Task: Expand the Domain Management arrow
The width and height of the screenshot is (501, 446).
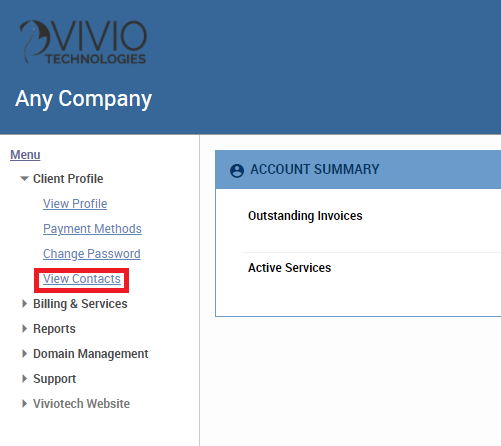Action: point(24,354)
